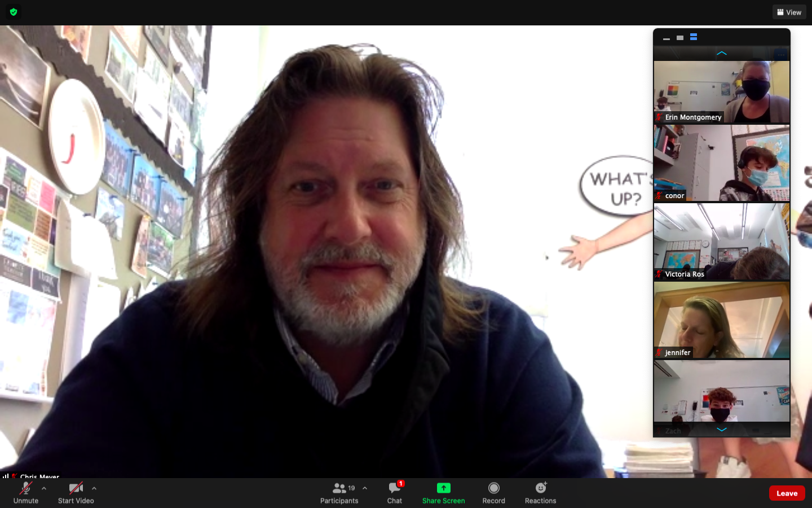
Task: Click the conor name label
Action: 674,196
